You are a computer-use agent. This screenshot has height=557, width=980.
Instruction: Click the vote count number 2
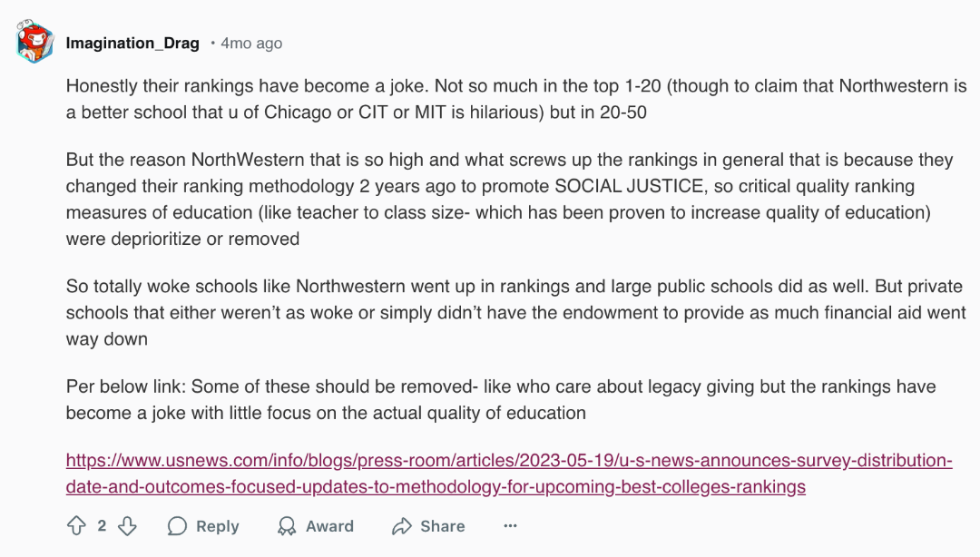point(102,526)
